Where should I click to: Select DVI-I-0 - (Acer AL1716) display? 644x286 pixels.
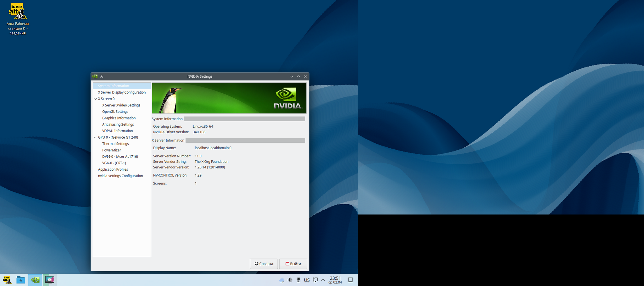120,157
